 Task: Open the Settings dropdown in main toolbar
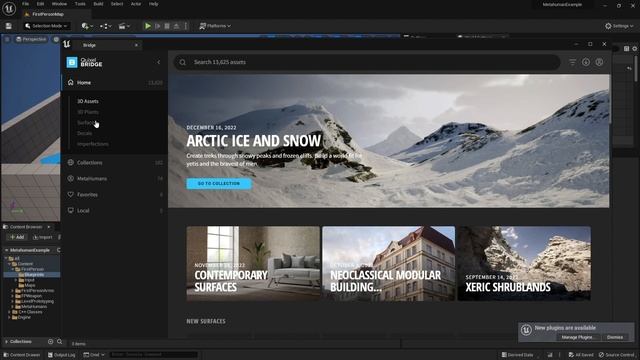(619, 26)
